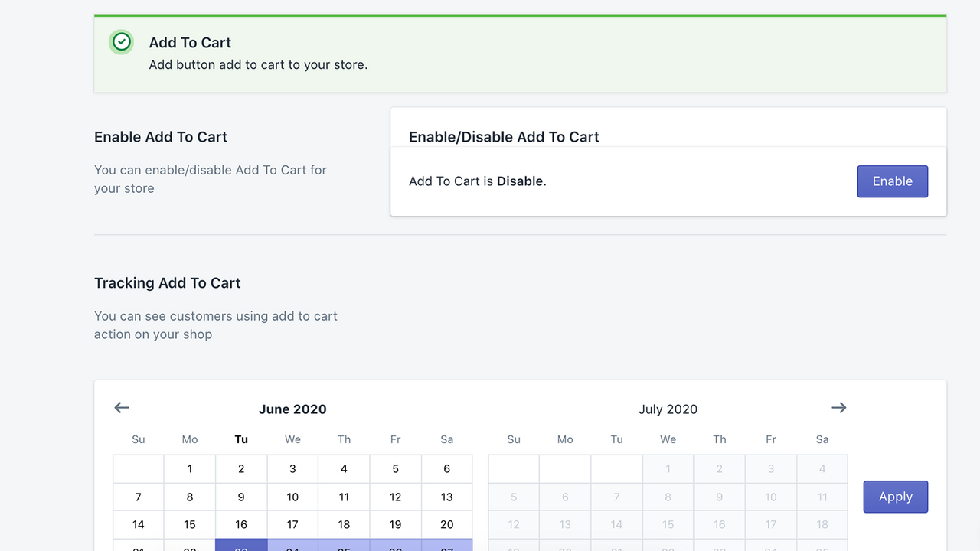This screenshot has height=551, width=980.
Task: Click June 14 in the calendar
Action: point(139,525)
